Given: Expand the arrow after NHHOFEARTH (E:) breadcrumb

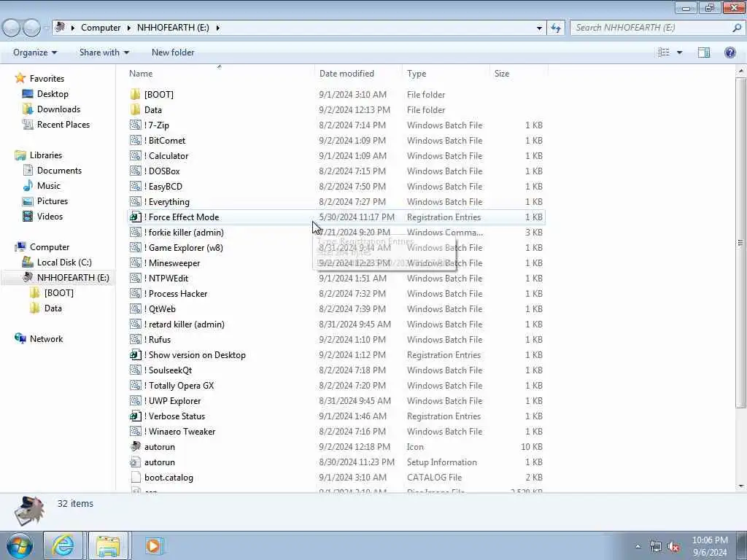Looking at the screenshot, I should (217, 28).
